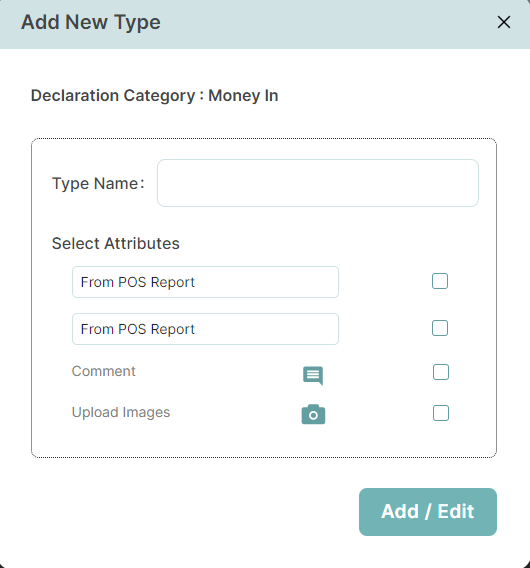Enable the Comment attribute checkbox

[x=441, y=372]
